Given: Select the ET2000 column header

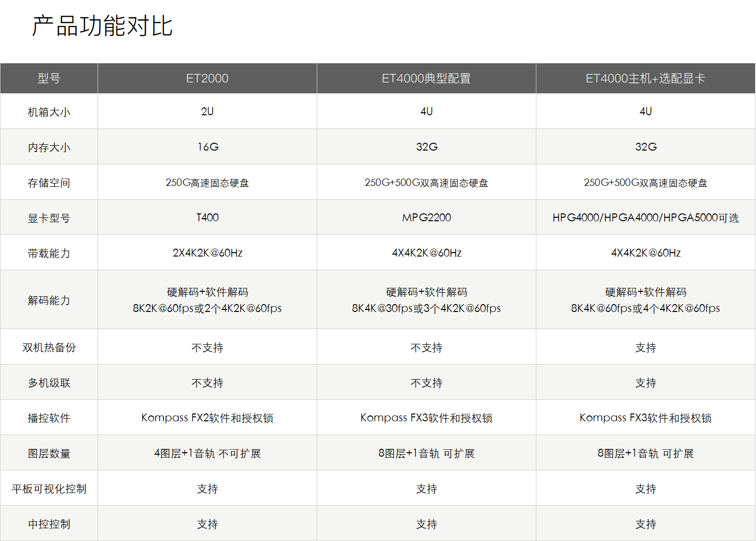Looking at the screenshot, I should coord(207,78).
